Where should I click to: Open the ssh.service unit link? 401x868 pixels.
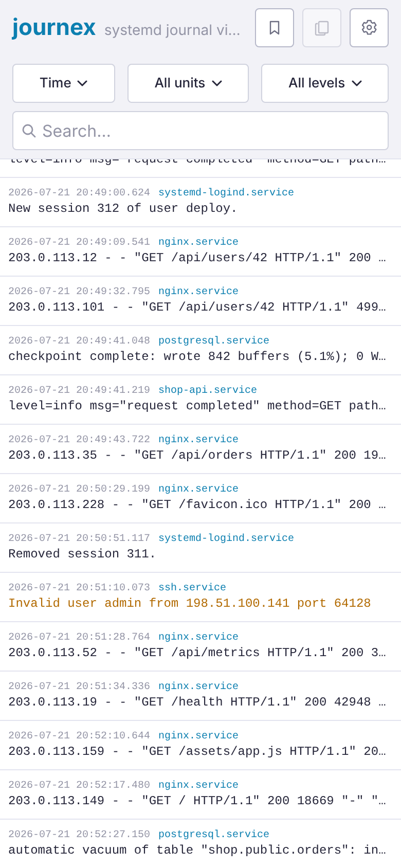[192, 587]
